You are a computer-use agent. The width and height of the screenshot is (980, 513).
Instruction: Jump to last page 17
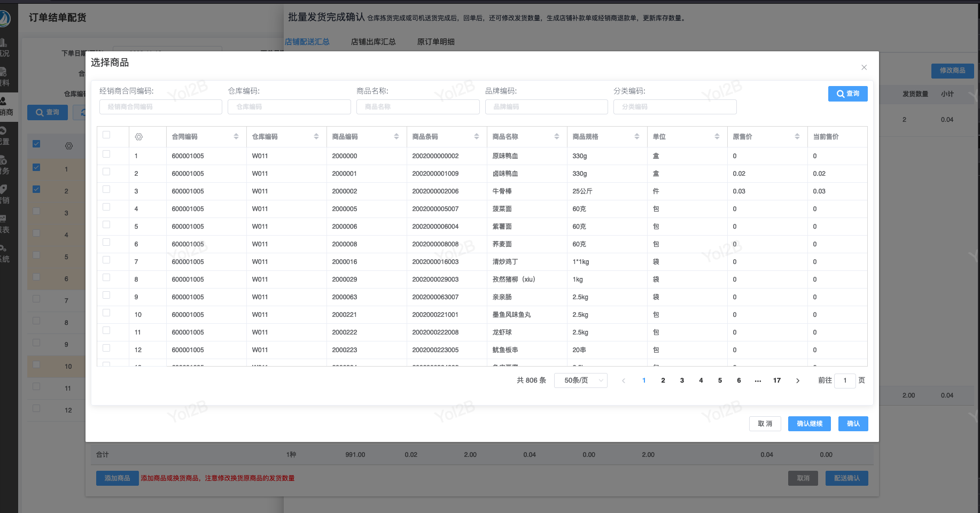tap(777, 380)
